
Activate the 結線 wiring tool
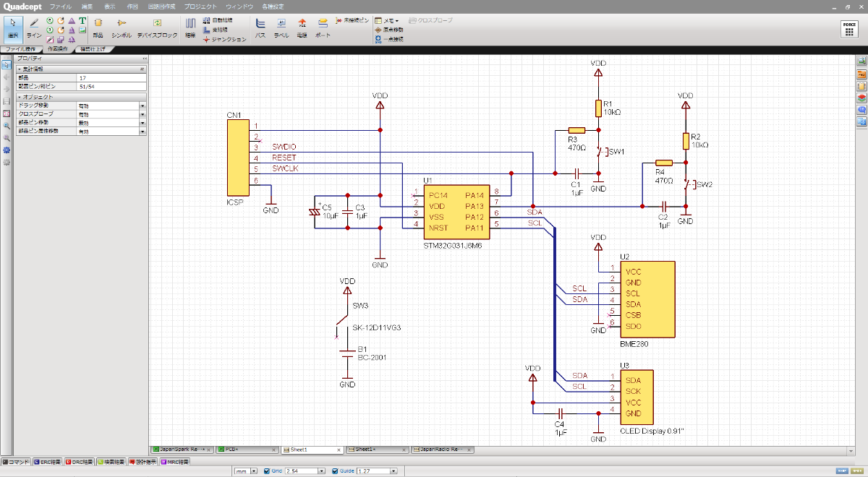click(x=190, y=27)
